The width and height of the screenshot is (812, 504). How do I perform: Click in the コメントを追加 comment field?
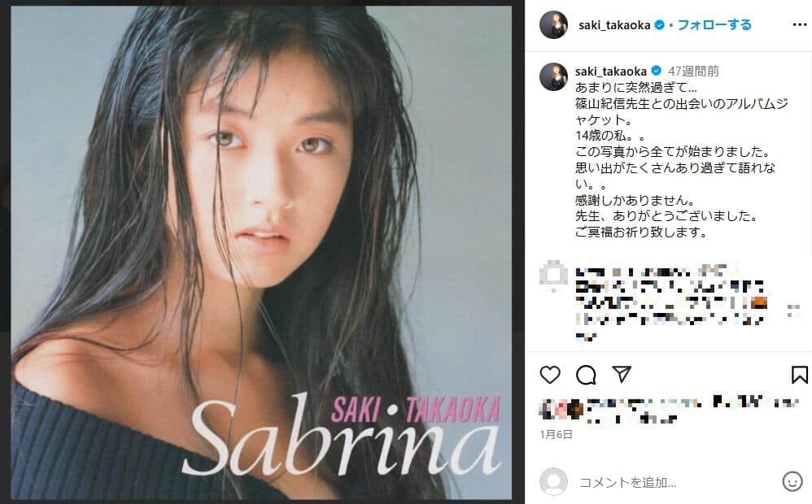673,482
